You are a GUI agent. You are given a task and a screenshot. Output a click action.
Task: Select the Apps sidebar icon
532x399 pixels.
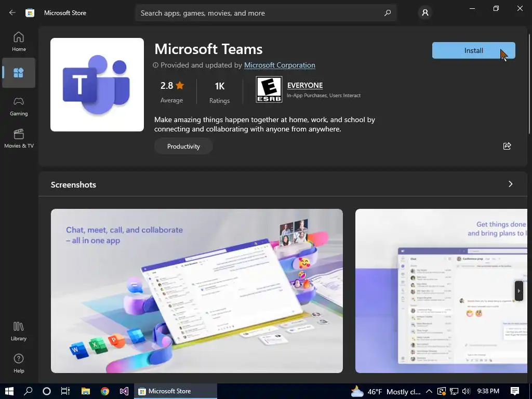point(19,73)
